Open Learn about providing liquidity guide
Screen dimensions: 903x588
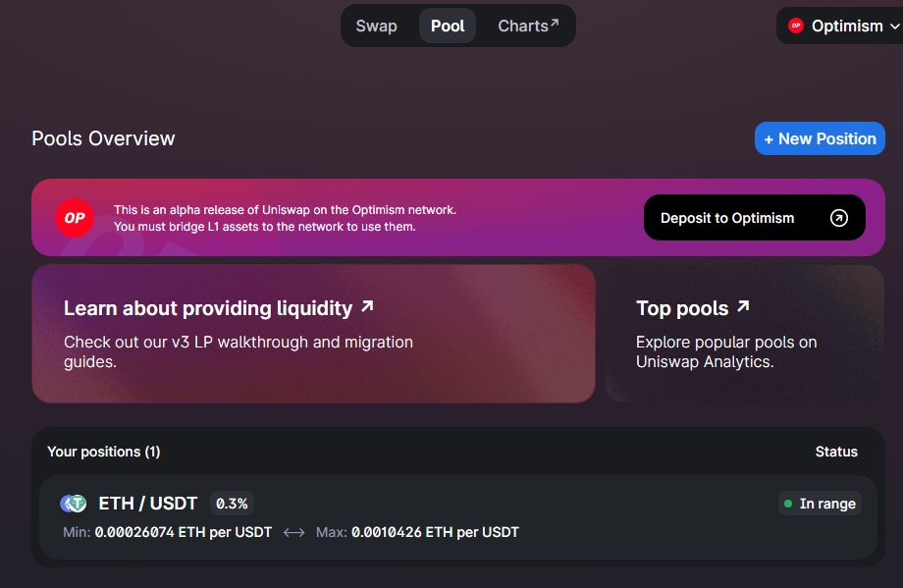(208, 308)
